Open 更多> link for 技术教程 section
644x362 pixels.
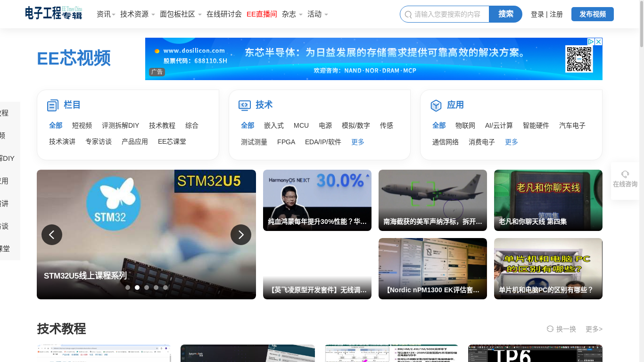pos(594,329)
